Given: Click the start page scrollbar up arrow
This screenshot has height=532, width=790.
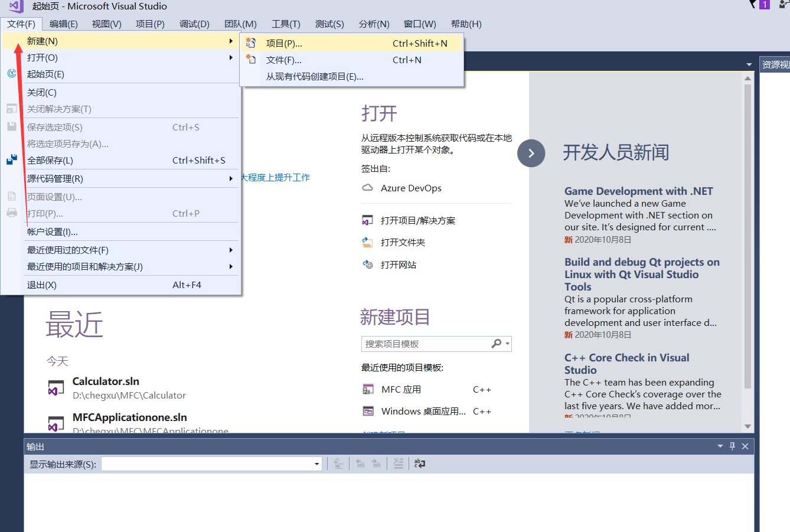Looking at the screenshot, I should coord(748,78).
